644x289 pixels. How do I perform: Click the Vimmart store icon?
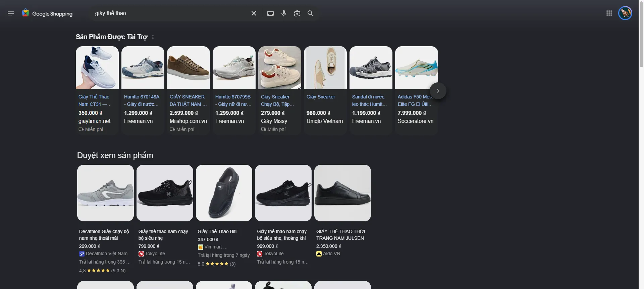[x=201, y=247]
